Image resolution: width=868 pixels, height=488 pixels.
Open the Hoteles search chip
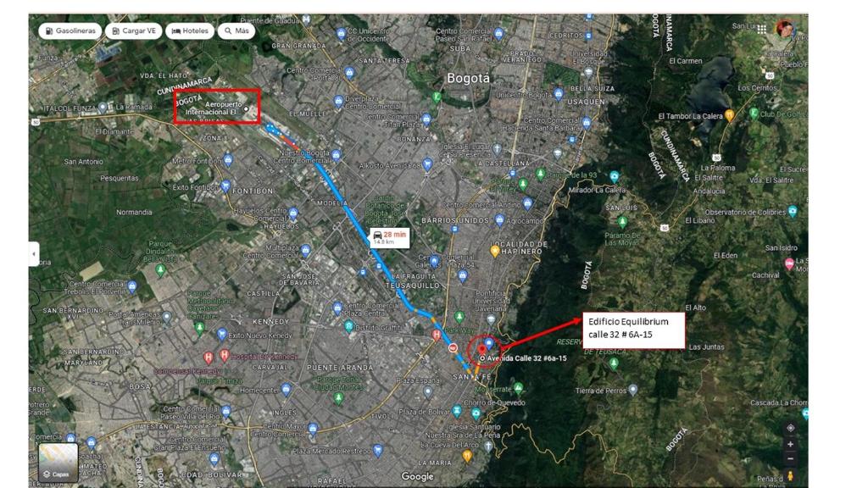click(x=190, y=31)
